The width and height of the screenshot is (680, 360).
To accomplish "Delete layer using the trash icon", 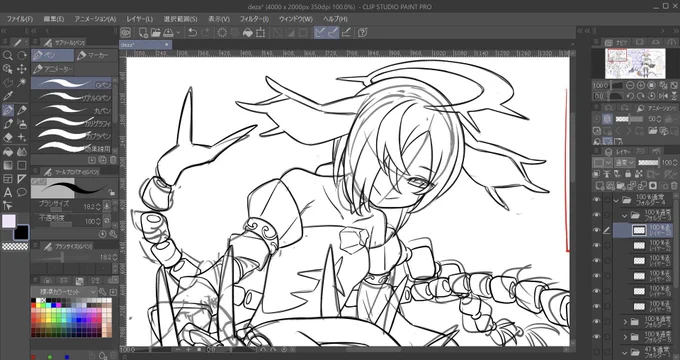I will click(x=674, y=186).
